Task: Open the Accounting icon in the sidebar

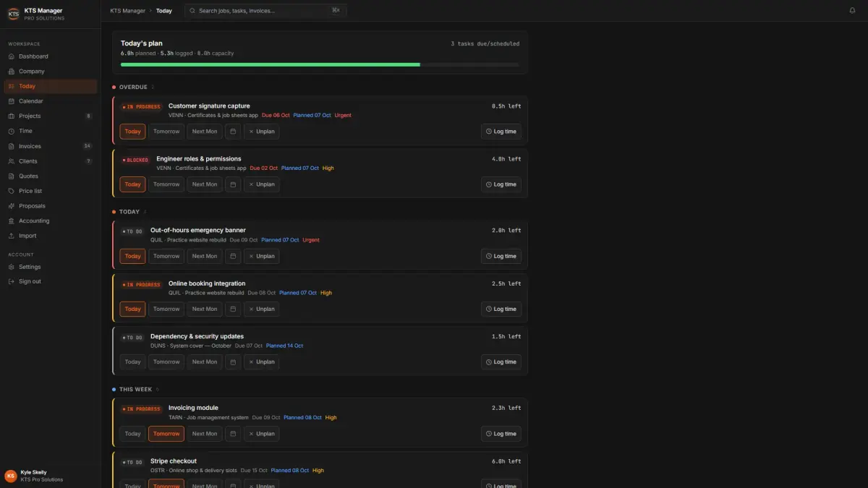Action: [x=12, y=221]
